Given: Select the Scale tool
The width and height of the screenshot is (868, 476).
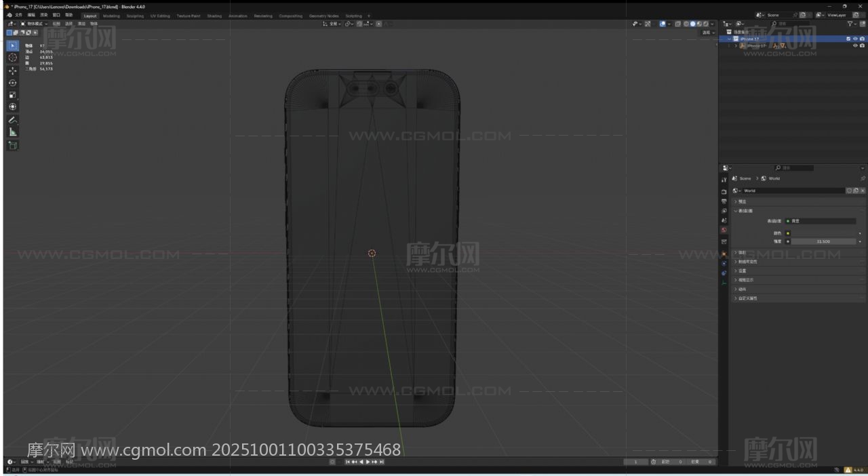Looking at the screenshot, I should click(x=12, y=95).
